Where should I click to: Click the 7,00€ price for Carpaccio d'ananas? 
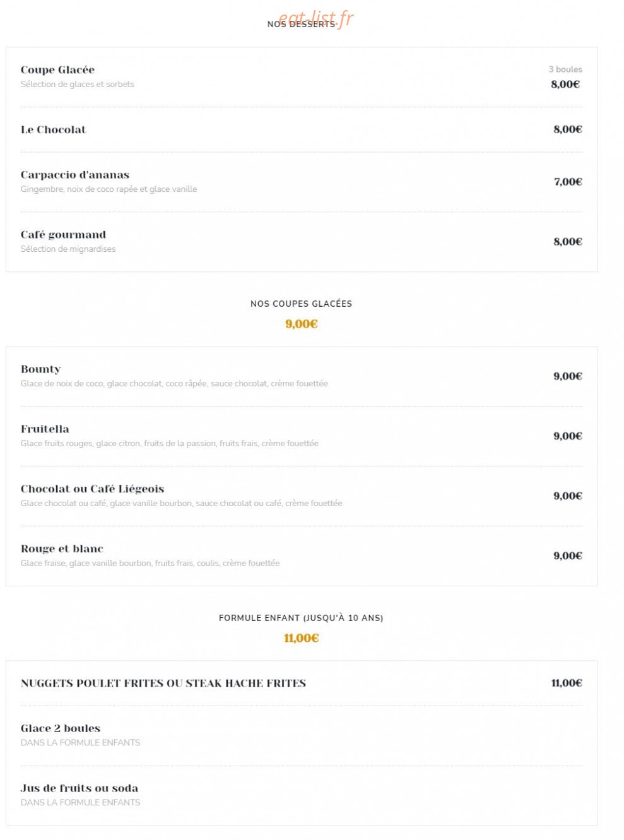point(568,182)
